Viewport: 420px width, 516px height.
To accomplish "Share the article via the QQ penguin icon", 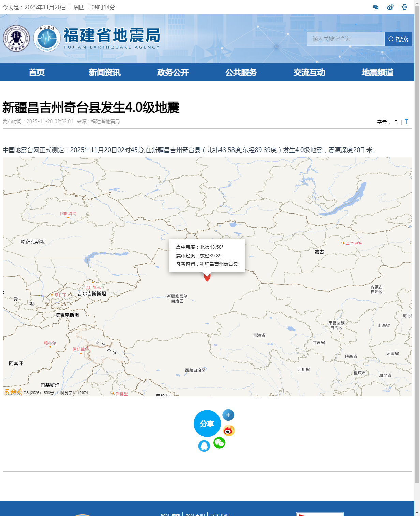I will pyautogui.click(x=205, y=446).
